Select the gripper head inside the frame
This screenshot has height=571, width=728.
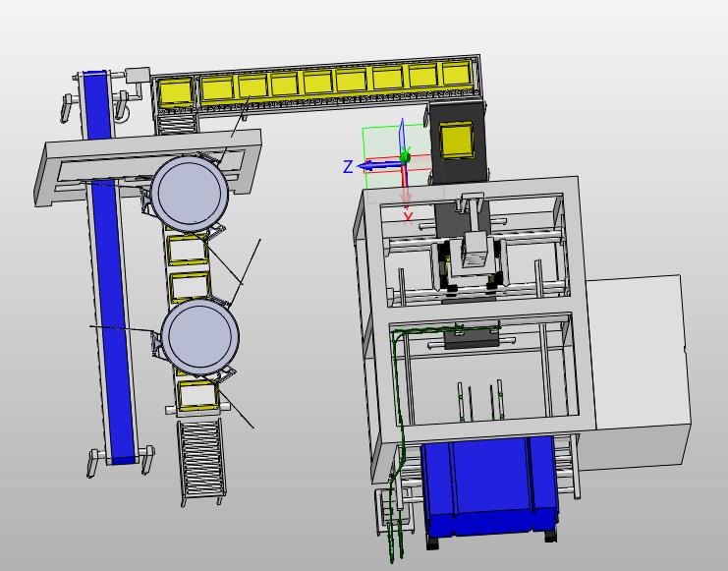[475, 251]
